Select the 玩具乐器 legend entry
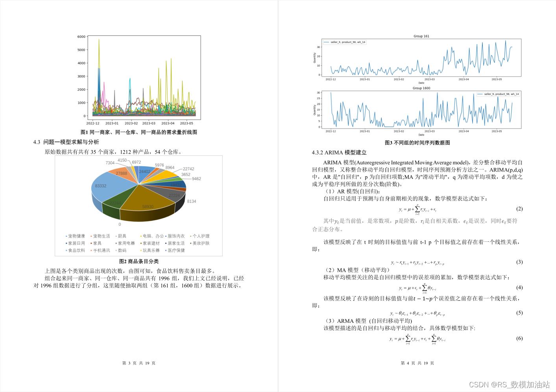The width and height of the screenshot is (556, 392). click(150, 250)
